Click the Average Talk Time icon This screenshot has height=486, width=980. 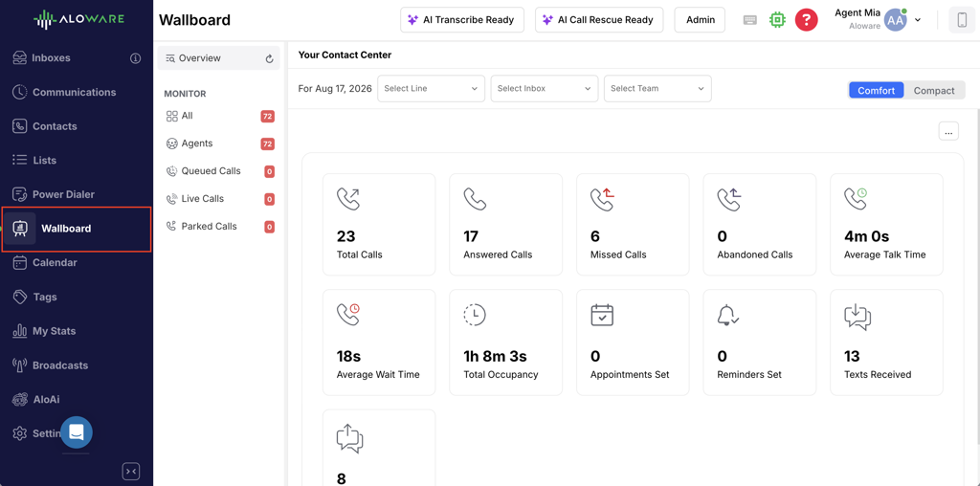[x=856, y=199]
